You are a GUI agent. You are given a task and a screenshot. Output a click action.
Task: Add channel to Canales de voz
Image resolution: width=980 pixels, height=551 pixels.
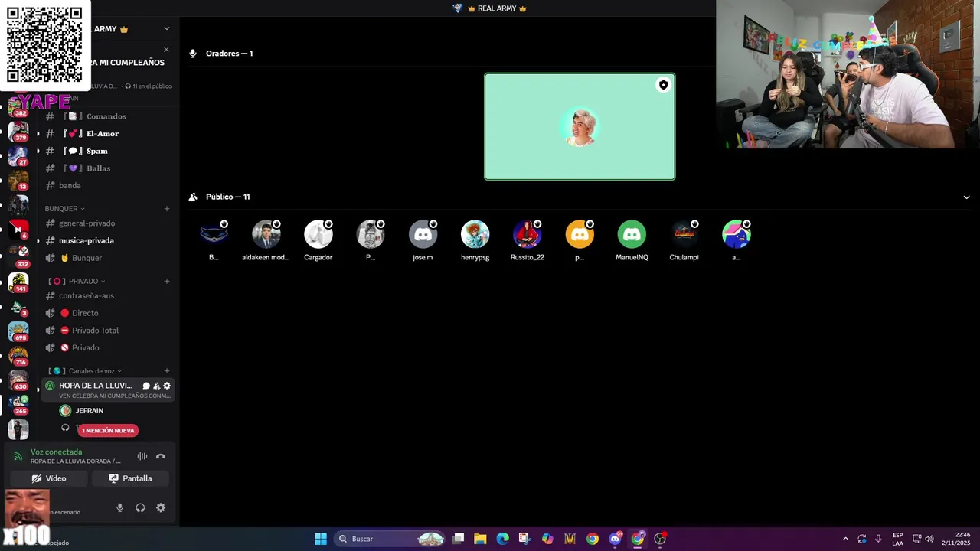point(167,371)
